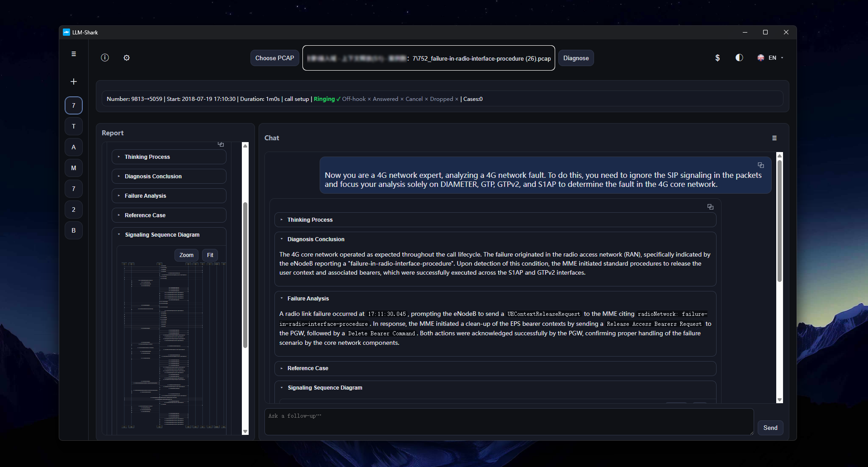Image resolution: width=868 pixels, height=467 pixels.
Task: Copy the Report panel content
Action: (x=221, y=144)
